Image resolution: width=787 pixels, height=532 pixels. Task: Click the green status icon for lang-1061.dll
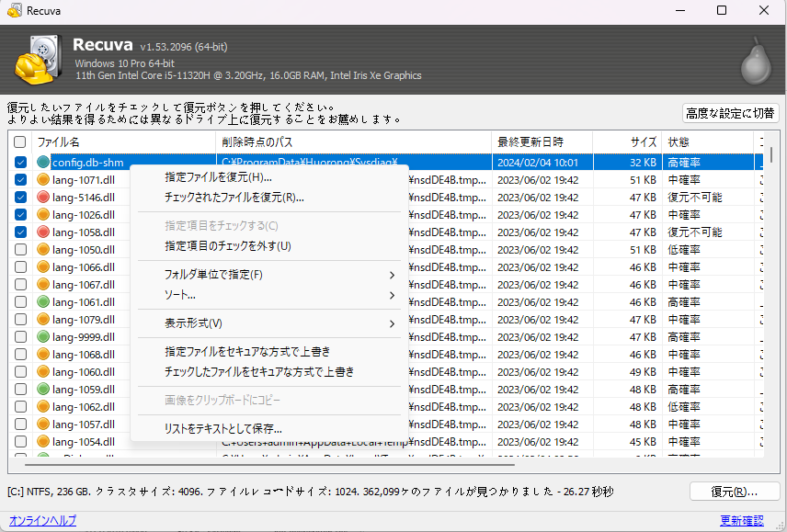pyautogui.click(x=43, y=302)
